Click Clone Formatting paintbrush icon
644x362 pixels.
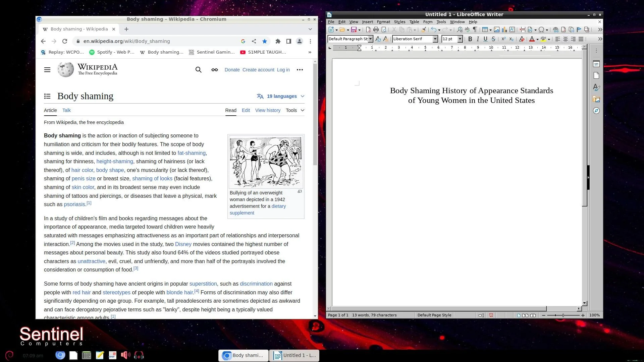pyautogui.click(x=424, y=30)
